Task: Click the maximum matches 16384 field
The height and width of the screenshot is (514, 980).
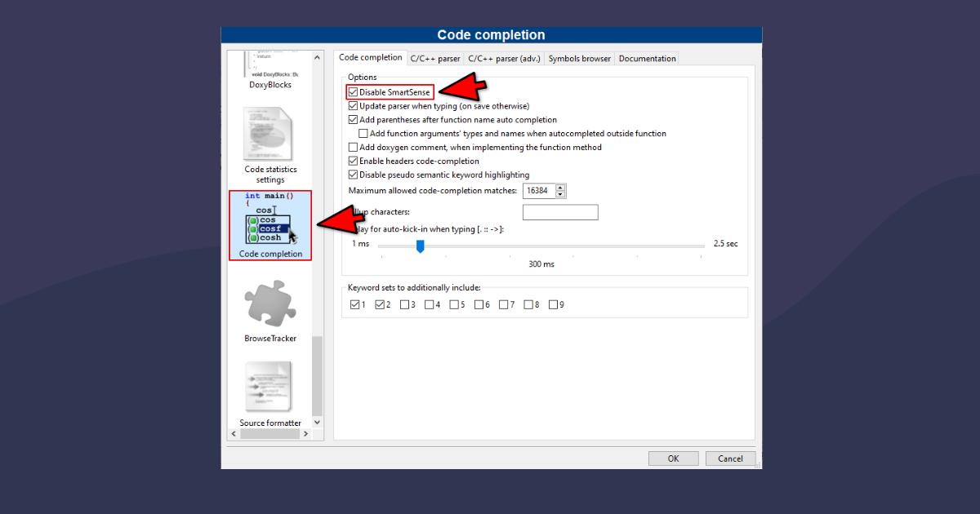Action: pos(539,190)
